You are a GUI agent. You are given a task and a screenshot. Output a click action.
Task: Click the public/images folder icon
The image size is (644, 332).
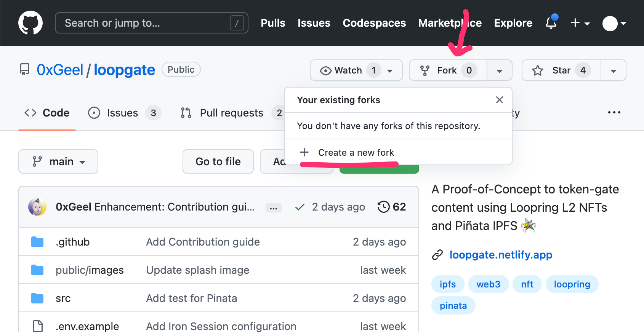[x=37, y=270]
